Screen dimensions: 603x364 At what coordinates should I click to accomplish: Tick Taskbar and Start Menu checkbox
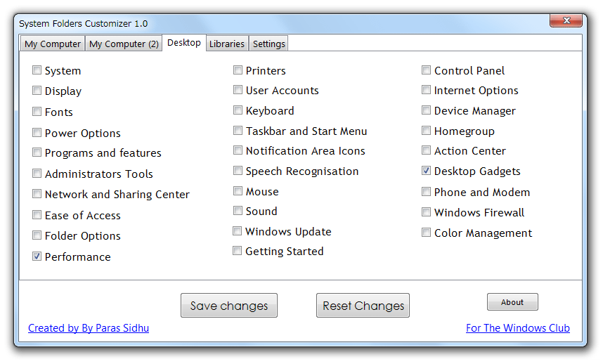tap(238, 130)
